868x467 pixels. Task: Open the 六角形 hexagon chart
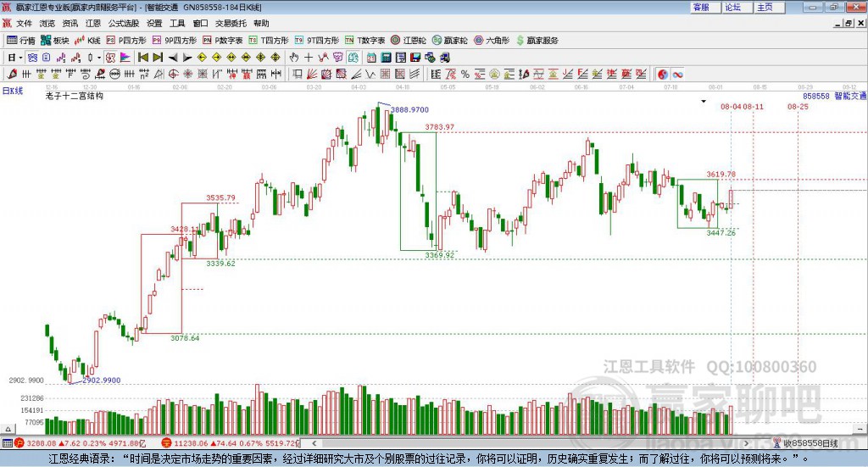(492, 41)
